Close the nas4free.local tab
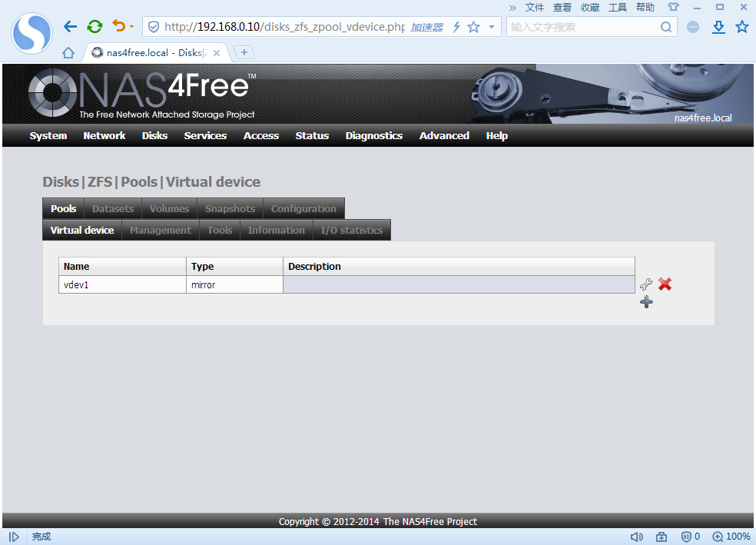This screenshot has height=545, width=756. (217, 53)
